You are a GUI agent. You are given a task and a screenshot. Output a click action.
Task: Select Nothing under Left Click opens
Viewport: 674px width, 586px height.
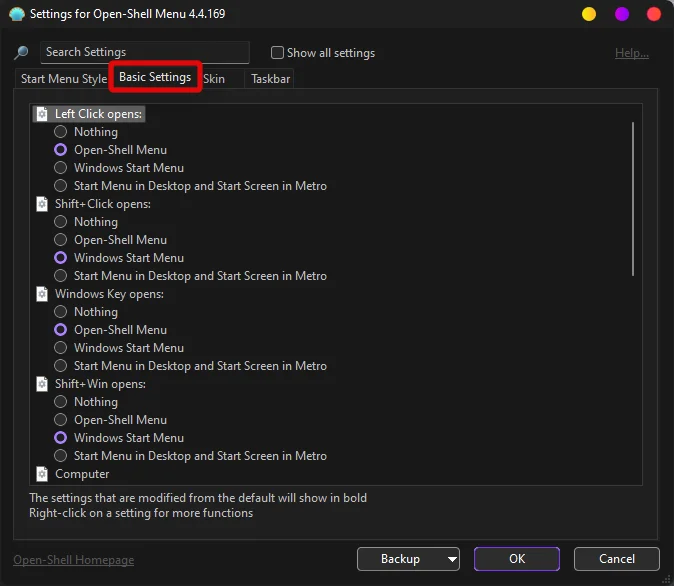click(61, 132)
